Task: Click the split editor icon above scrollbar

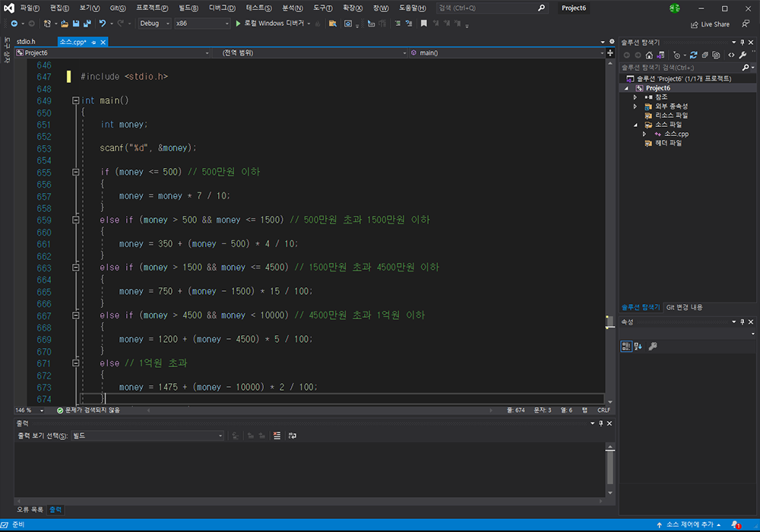Action: point(610,52)
